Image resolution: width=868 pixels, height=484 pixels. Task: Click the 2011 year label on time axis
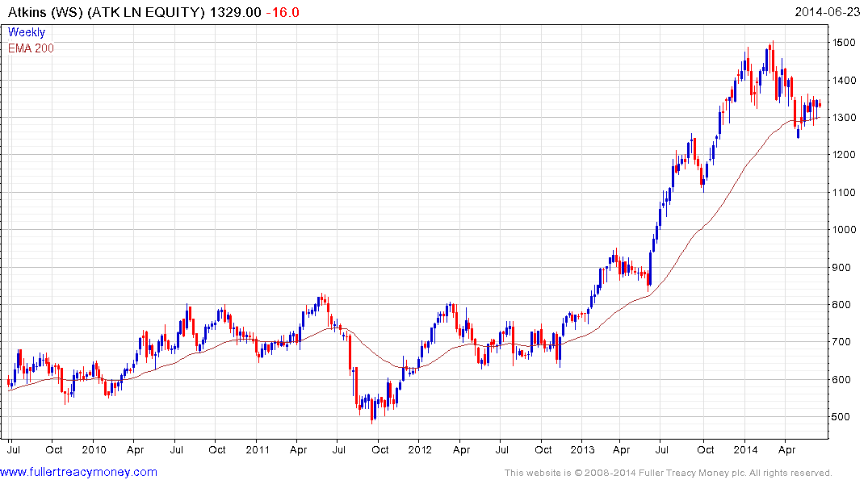pyautogui.click(x=257, y=449)
